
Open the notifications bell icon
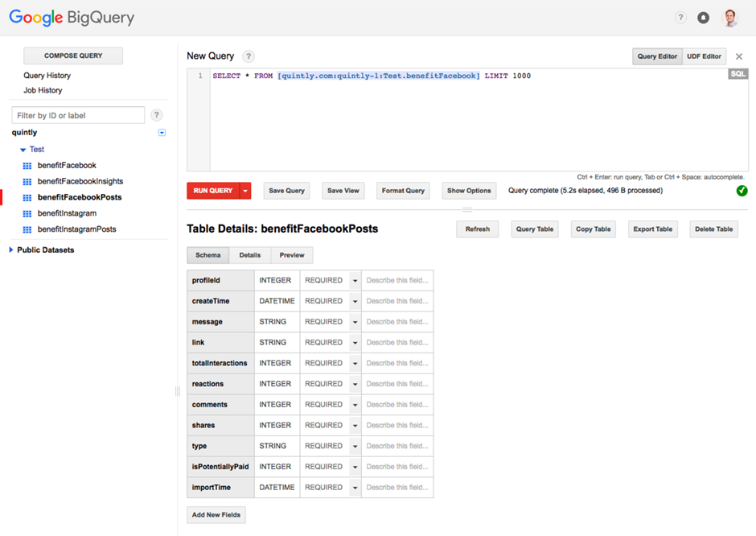(704, 18)
